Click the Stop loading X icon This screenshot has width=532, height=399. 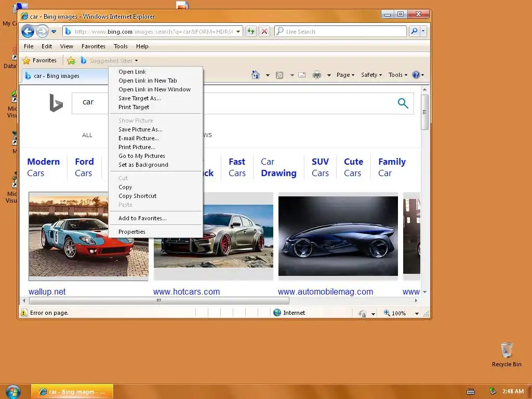(264, 32)
